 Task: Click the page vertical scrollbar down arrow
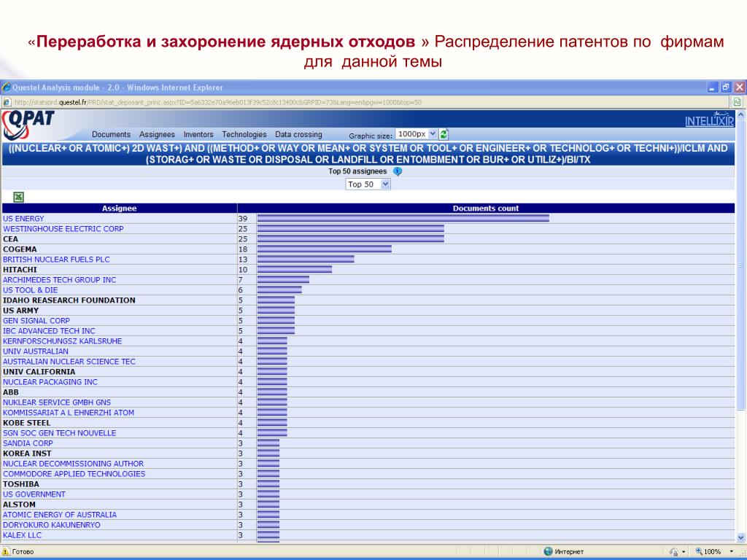tap(741, 537)
